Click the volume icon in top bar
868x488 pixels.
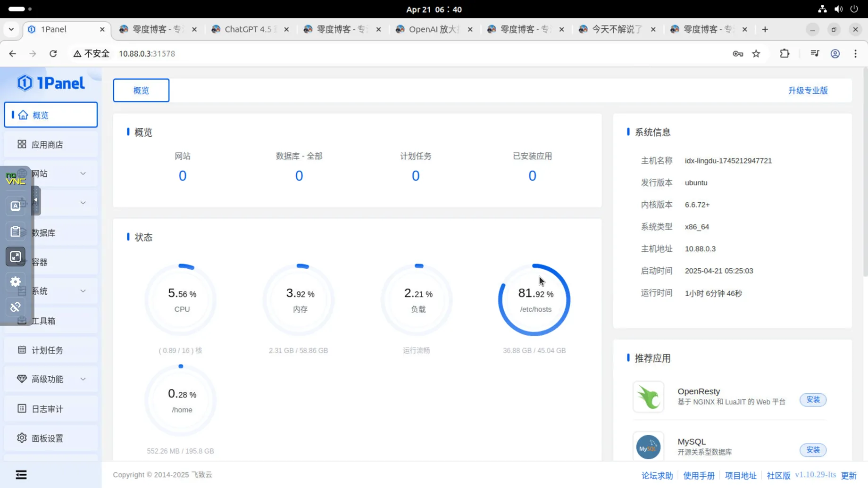[x=838, y=8]
